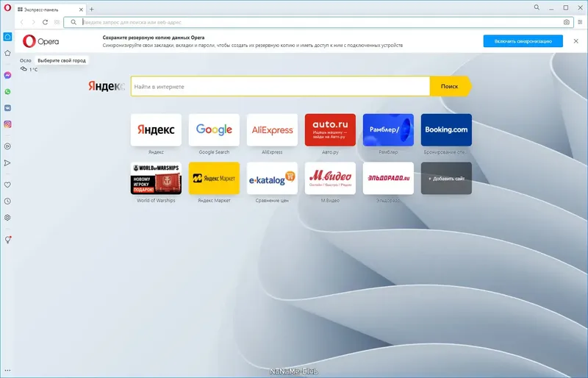
Task: Click the Включить синхронизацию button
Action: pyautogui.click(x=523, y=41)
